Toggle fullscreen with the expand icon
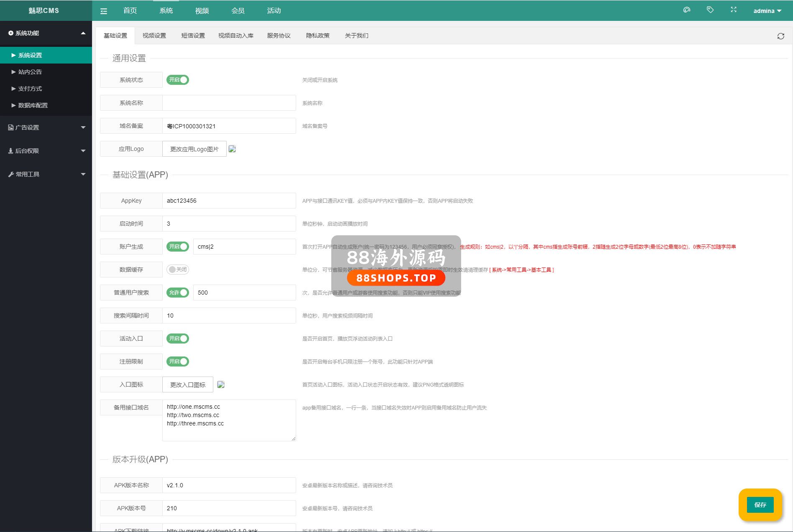The width and height of the screenshot is (793, 532). (x=733, y=10)
